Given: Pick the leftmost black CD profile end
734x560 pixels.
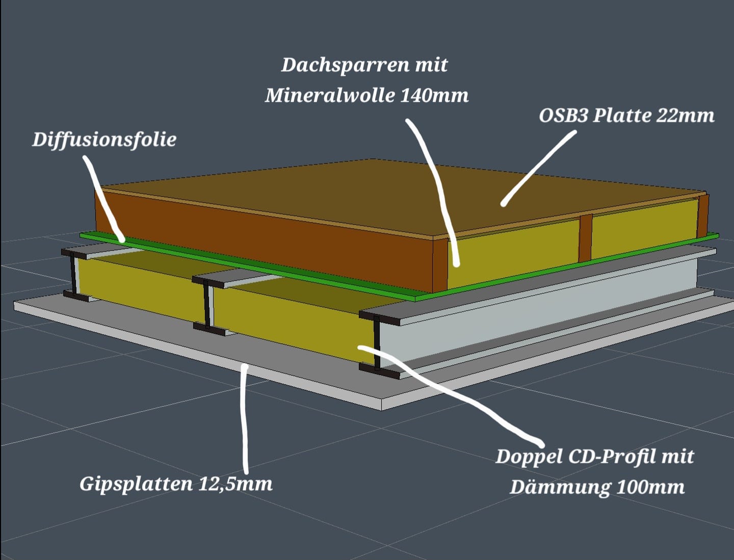Looking at the screenshot, I should (74, 275).
